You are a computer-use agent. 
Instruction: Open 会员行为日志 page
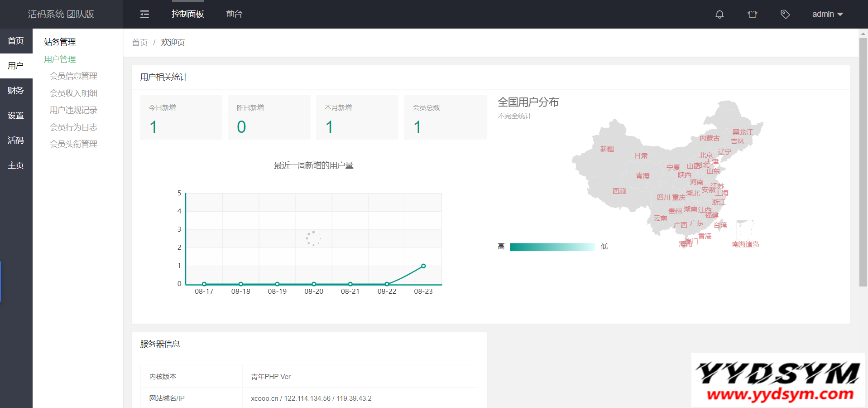tap(73, 127)
